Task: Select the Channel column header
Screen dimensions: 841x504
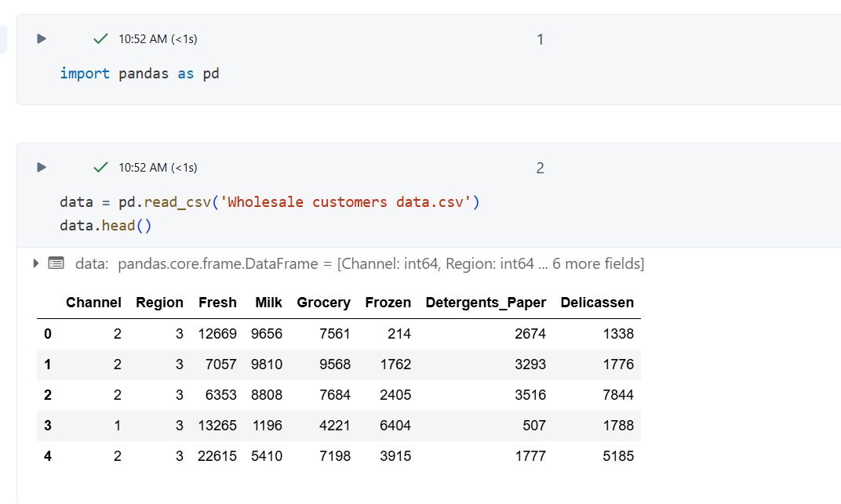Action: (93, 303)
